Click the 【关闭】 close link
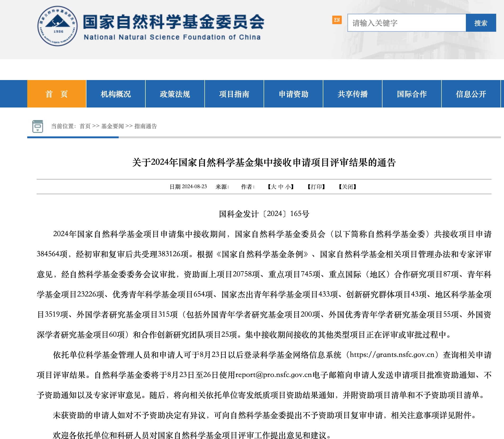This screenshot has width=504, height=439. (x=347, y=187)
